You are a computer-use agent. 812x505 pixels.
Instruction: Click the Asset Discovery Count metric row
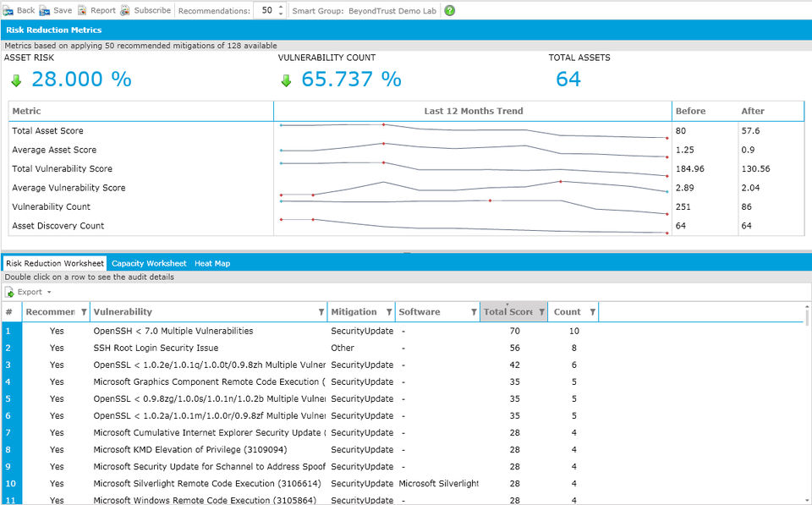point(407,225)
